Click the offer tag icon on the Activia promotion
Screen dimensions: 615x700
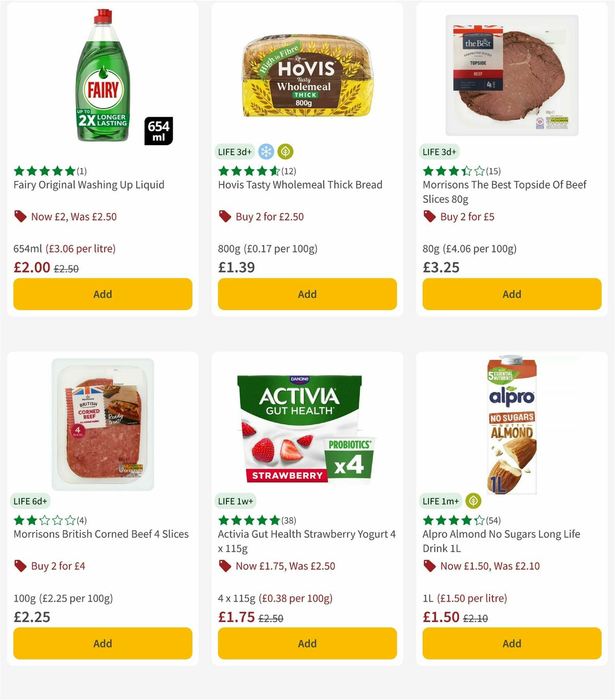[x=224, y=566]
